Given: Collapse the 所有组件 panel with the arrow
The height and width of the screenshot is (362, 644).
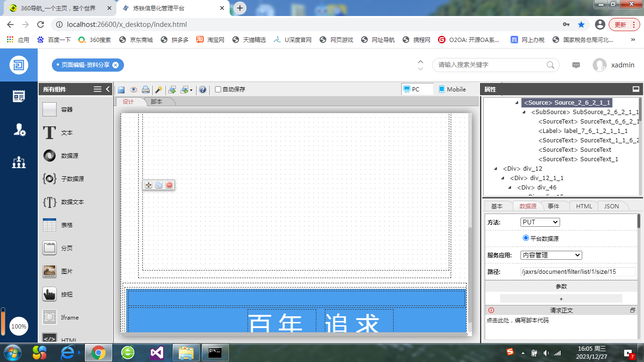Looking at the screenshot, I should pyautogui.click(x=108, y=89).
